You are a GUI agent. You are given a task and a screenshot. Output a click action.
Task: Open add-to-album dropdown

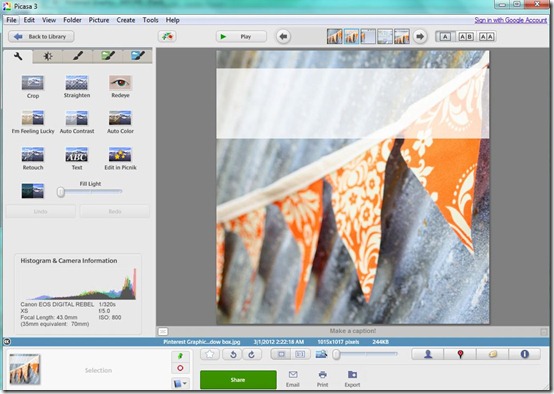coord(180,383)
